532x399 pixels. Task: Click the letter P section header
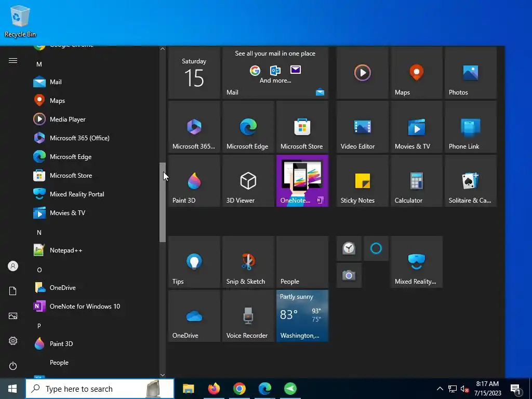coord(39,326)
